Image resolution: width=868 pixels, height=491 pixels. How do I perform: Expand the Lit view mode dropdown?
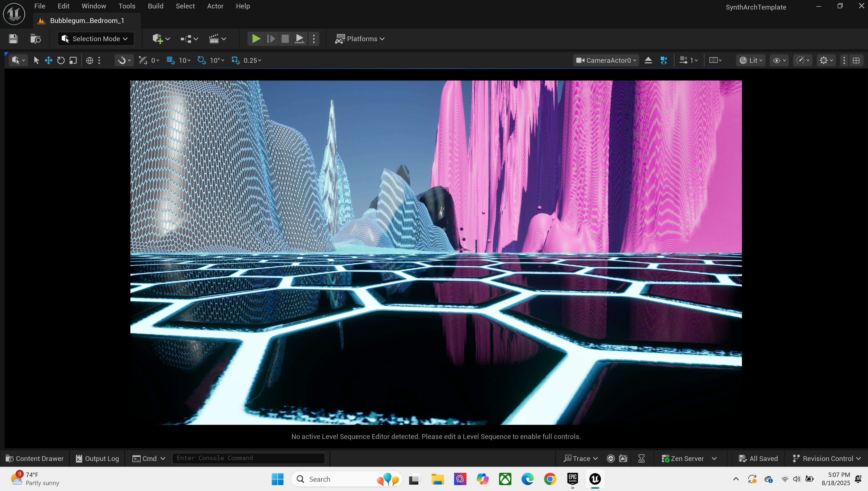click(x=751, y=60)
